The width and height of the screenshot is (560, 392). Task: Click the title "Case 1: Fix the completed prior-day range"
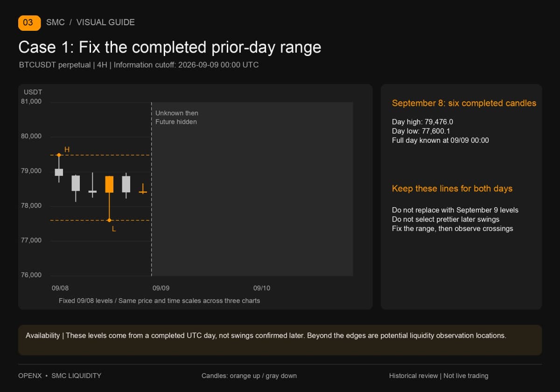pyautogui.click(x=170, y=47)
